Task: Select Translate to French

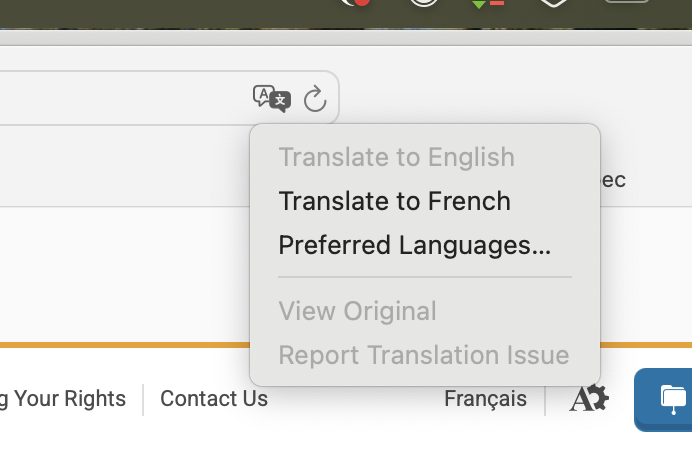Action: 394,201
